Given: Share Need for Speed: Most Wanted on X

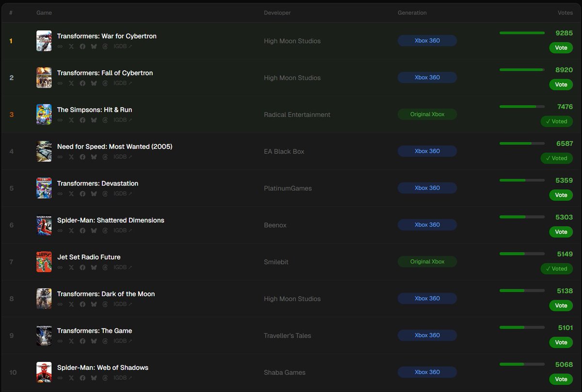Looking at the screenshot, I should (71, 157).
